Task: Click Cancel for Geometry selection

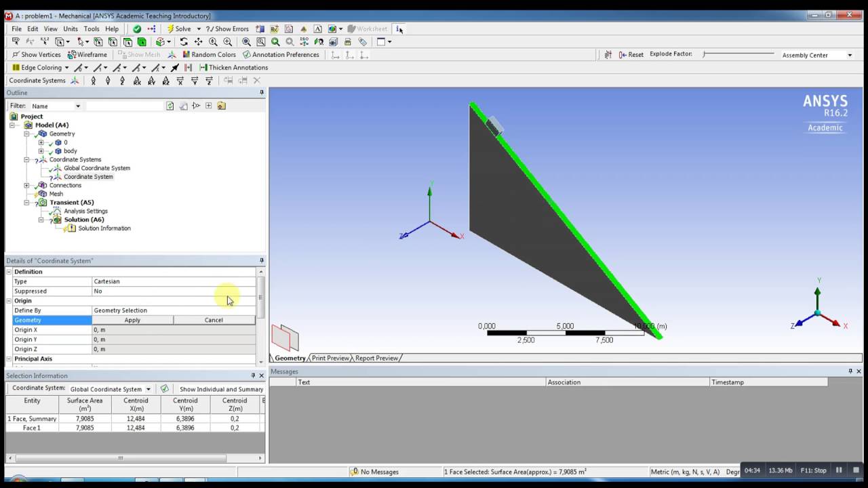Action: [x=214, y=320]
